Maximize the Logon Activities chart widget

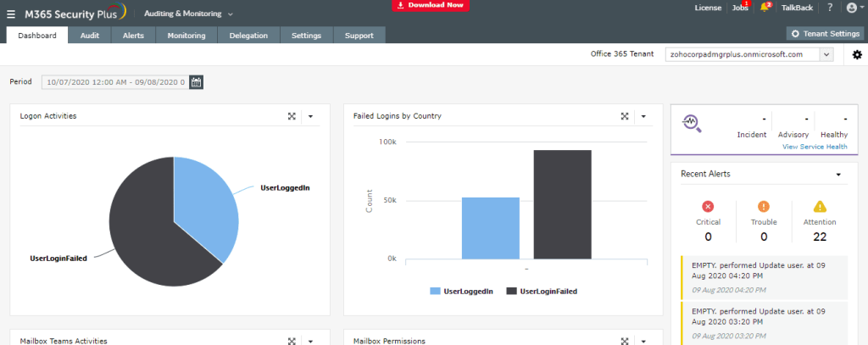[291, 116]
